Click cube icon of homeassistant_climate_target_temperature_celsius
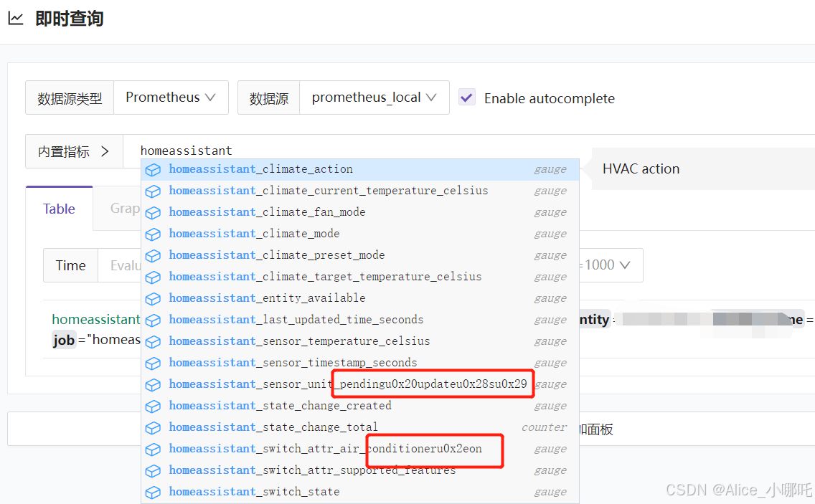Image resolution: width=815 pixels, height=504 pixels. click(153, 277)
